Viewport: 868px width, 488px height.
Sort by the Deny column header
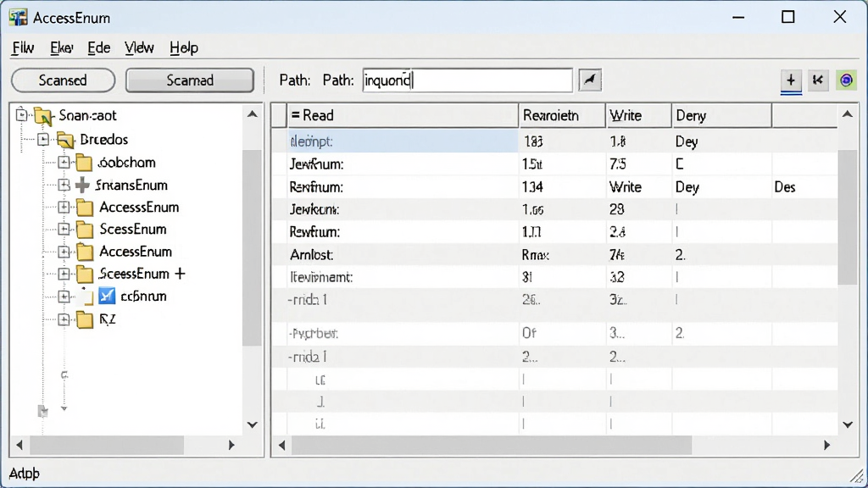tap(721, 115)
